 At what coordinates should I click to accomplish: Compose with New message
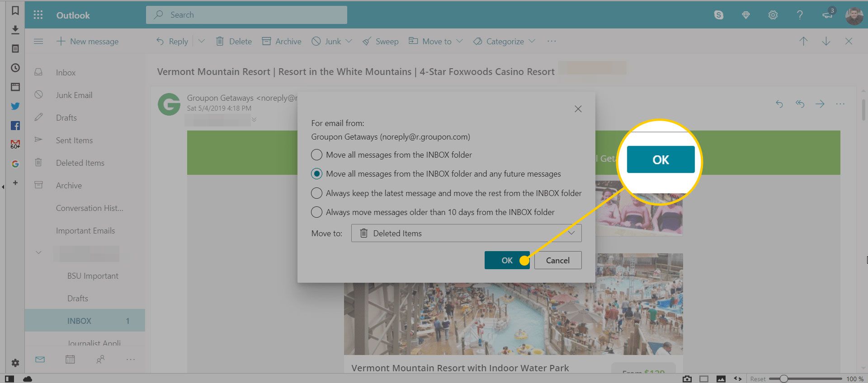tap(87, 41)
